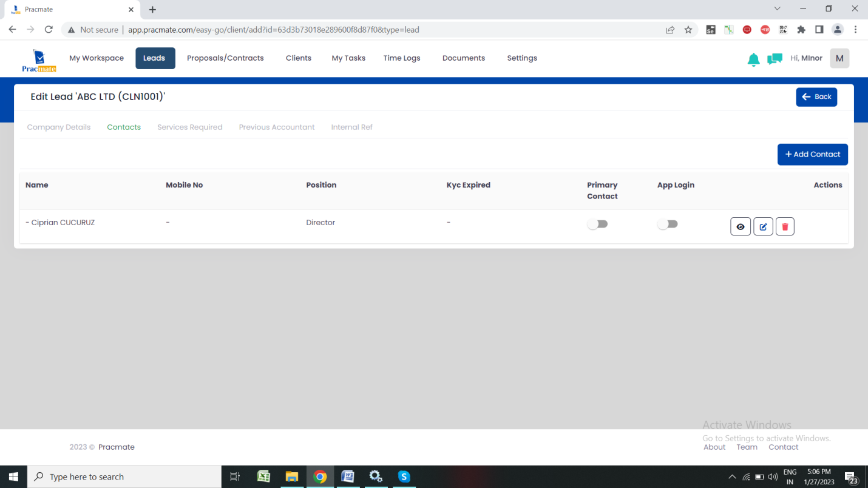Open the taskbar gear settings app
The height and width of the screenshot is (488, 868).
(x=376, y=476)
